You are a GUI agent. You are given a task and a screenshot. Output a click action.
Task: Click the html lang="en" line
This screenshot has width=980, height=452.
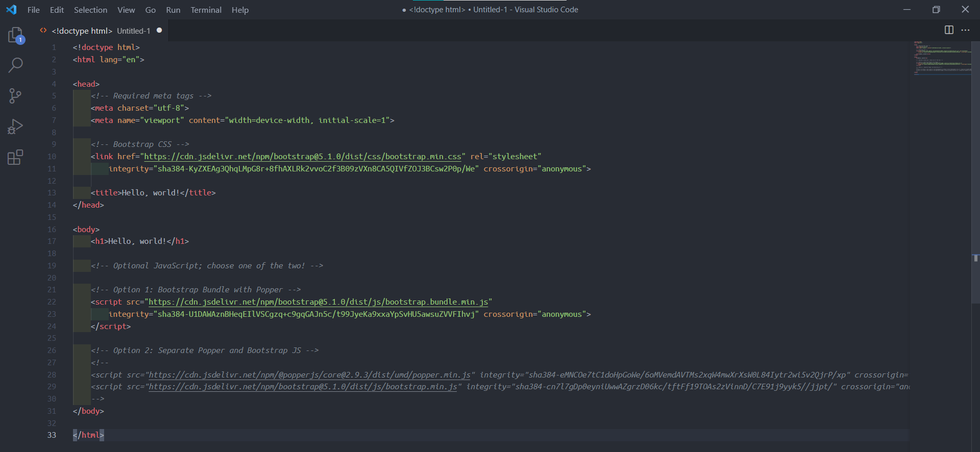108,60
